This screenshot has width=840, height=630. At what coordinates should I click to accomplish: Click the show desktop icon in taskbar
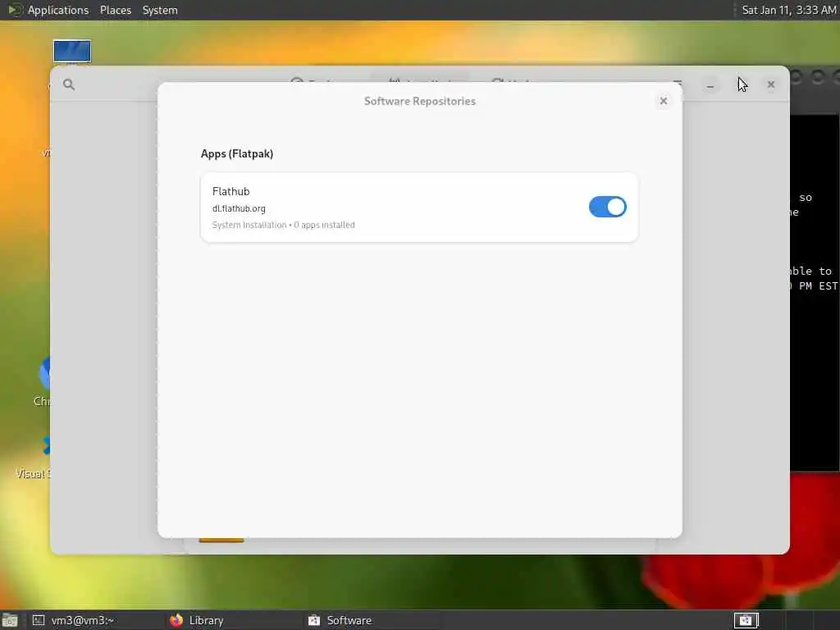10,621
